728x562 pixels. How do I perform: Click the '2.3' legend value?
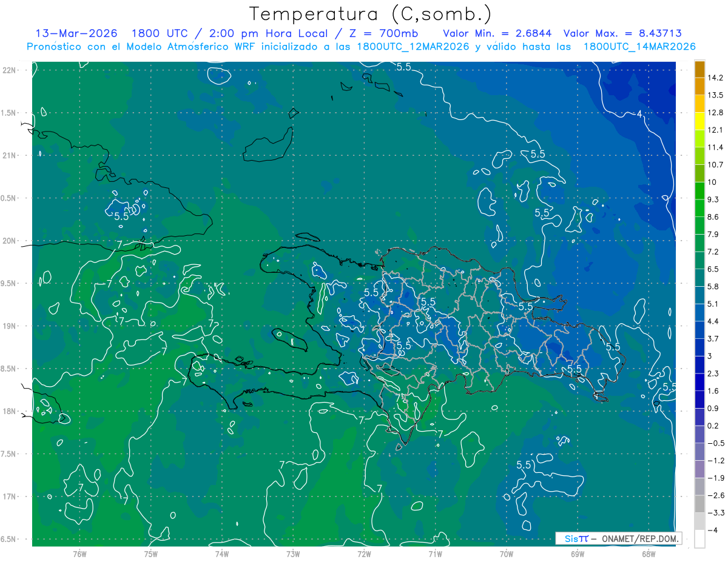pos(713,373)
